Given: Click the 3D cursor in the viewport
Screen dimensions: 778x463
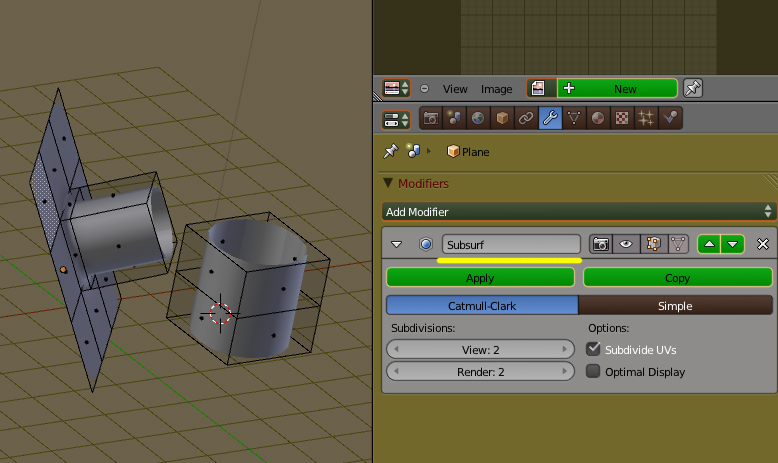Looking at the screenshot, I should point(220,314).
